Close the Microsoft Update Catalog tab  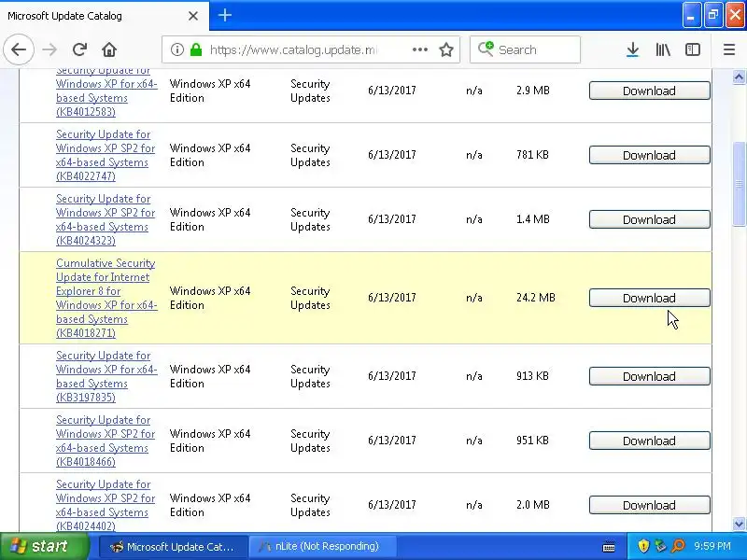coord(193,16)
